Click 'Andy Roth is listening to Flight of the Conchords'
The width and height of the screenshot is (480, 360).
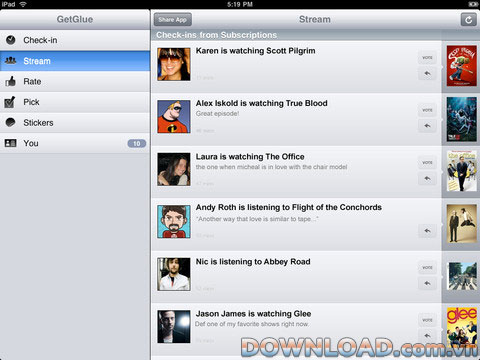(x=289, y=207)
